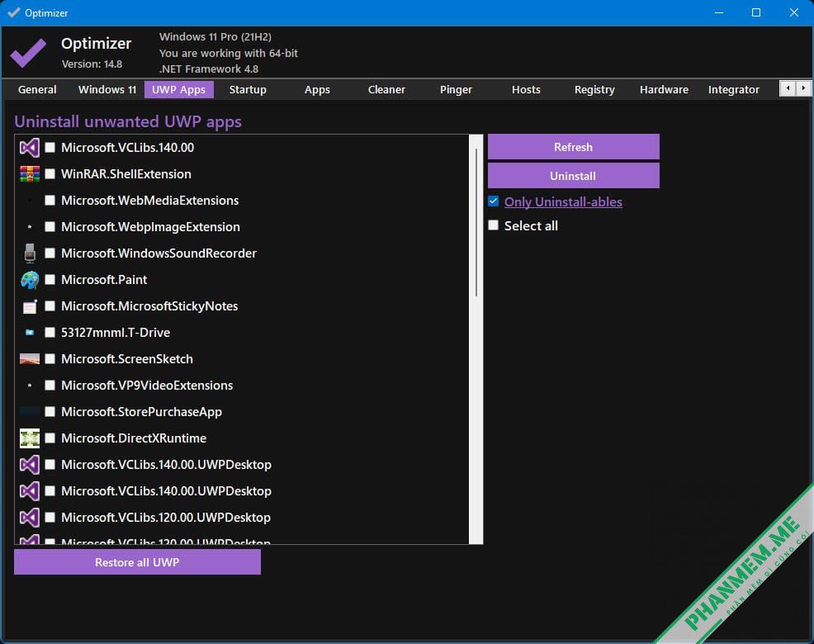Select the 53127mnml.T-Drive entry text

116,333
